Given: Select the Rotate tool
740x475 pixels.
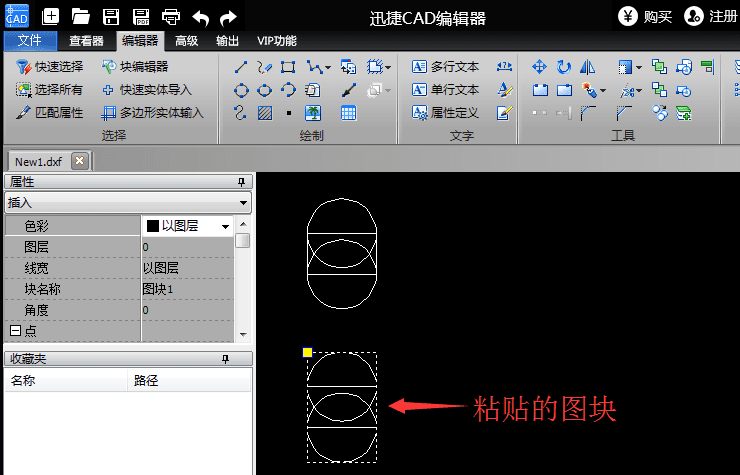Looking at the screenshot, I should pos(563,67).
